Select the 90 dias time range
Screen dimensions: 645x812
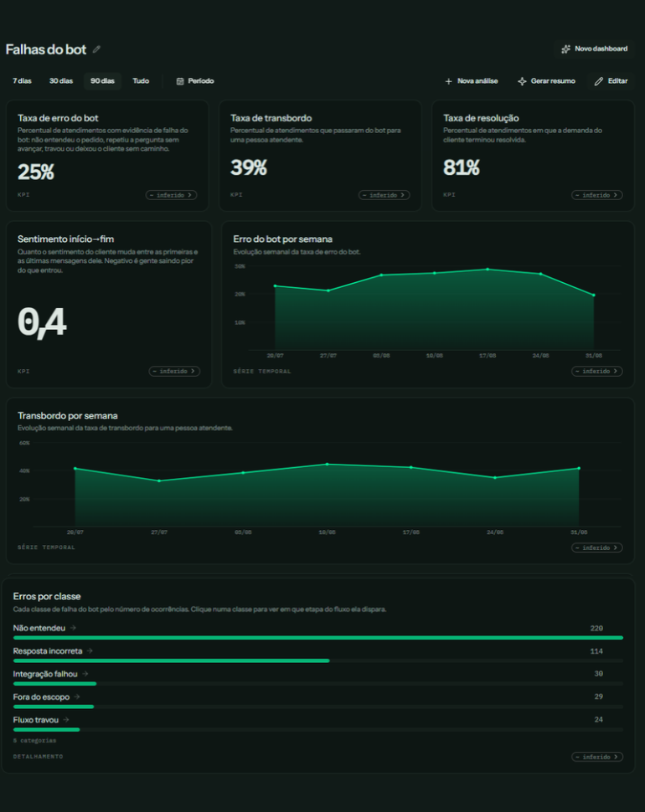102,81
